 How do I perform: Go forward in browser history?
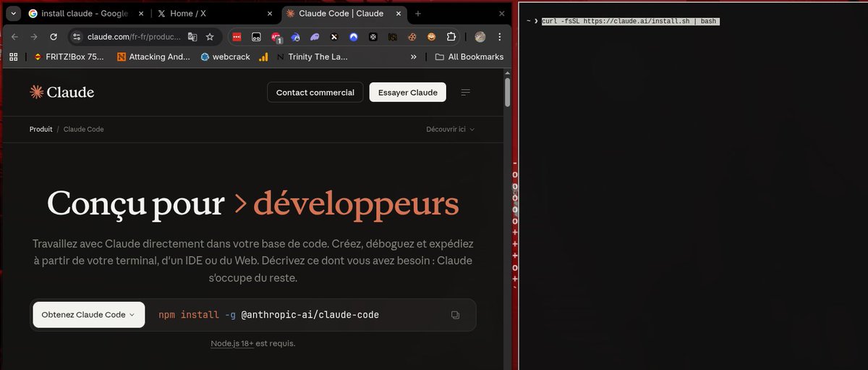pyautogui.click(x=34, y=37)
